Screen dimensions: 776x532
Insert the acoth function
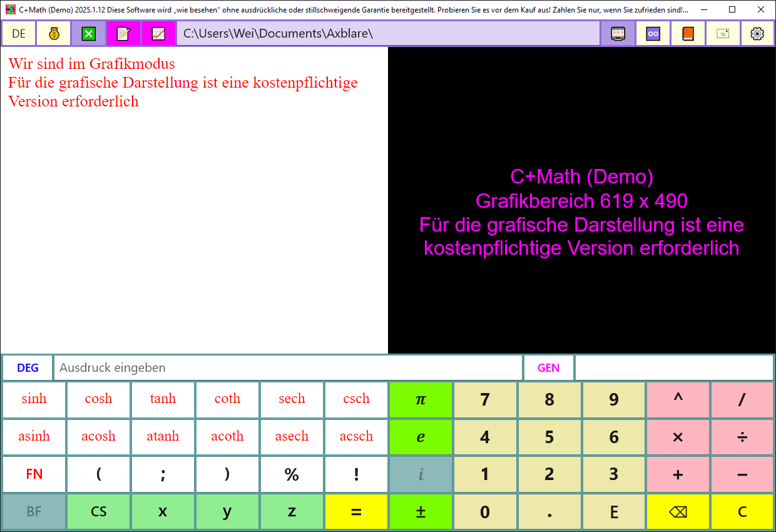click(x=227, y=437)
